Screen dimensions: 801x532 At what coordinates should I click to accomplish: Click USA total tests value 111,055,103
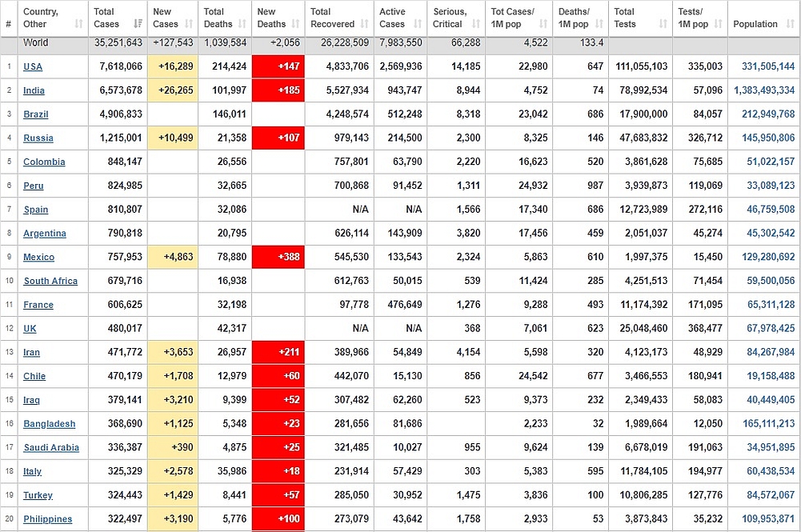641,66
